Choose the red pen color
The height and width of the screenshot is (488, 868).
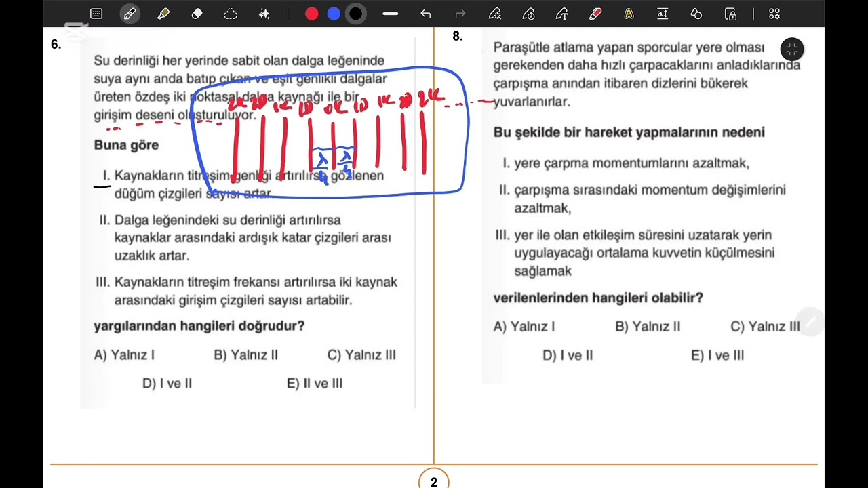[x=312, y=14]
